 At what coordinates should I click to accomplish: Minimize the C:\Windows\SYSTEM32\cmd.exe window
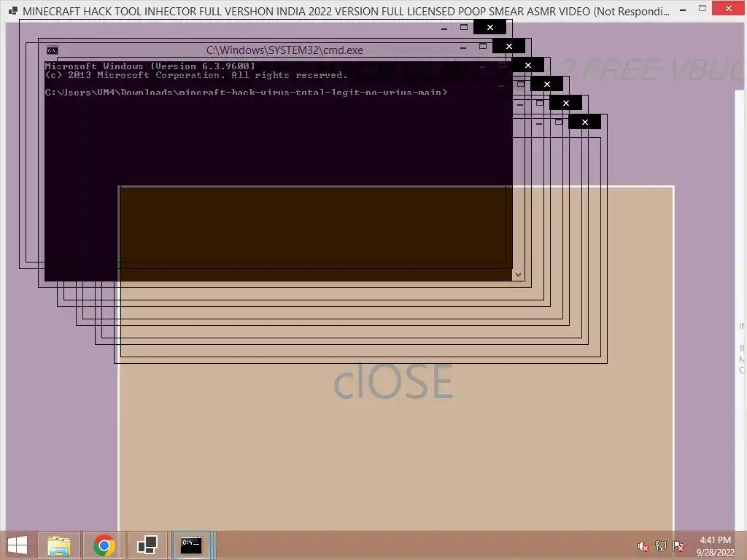coord(463,47)
